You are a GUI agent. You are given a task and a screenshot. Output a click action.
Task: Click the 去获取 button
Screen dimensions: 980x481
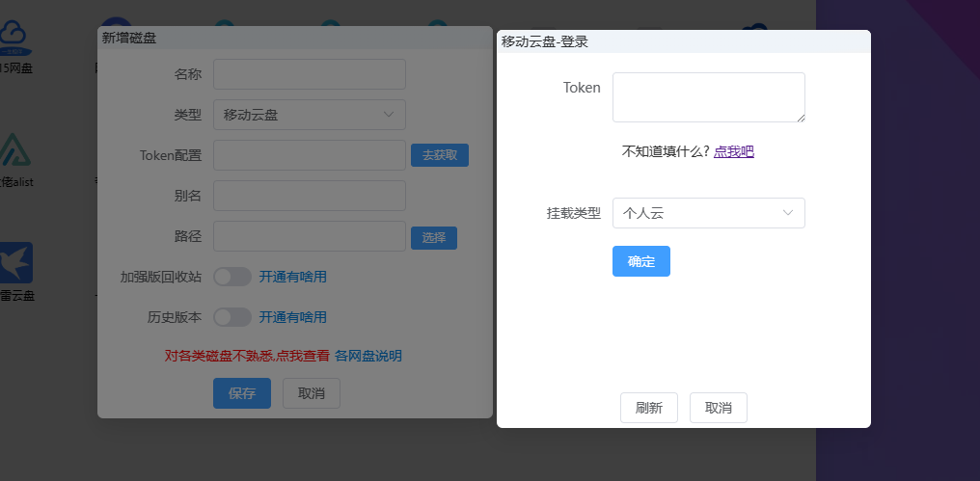(440, 155)
